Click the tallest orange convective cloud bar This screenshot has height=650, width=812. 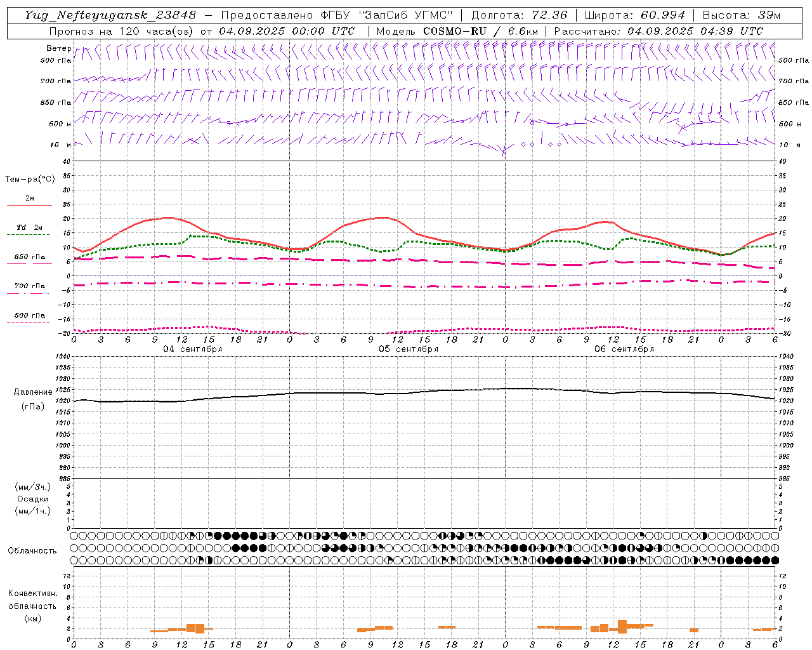(x=622, y=627)
